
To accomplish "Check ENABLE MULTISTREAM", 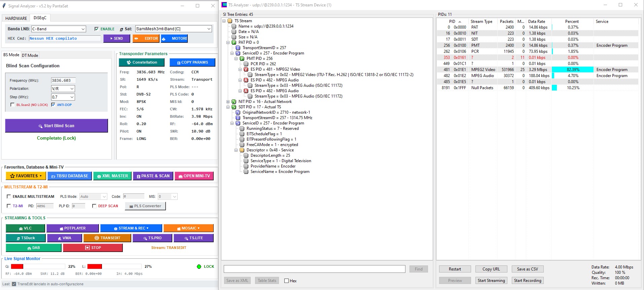I will coord(9,196).
